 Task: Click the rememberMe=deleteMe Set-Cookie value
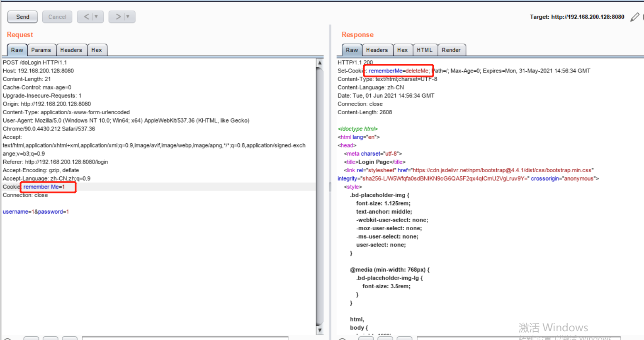click(x=399, y=71)
